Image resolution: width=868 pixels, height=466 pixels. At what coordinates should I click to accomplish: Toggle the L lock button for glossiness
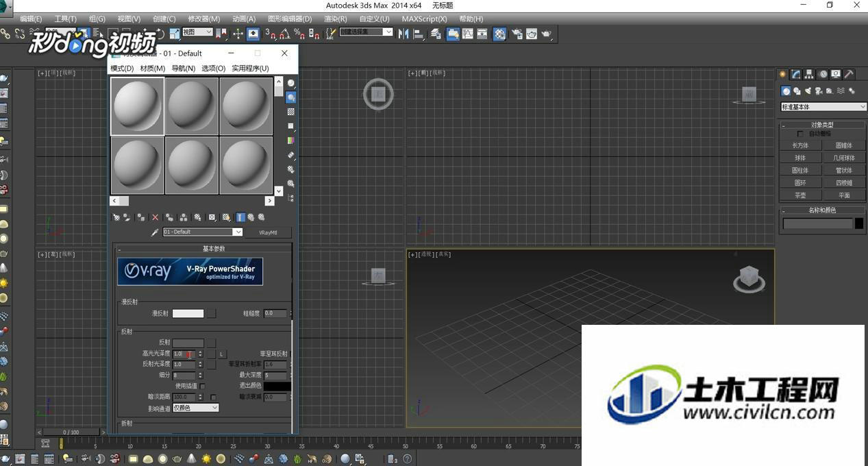[221, 354]
